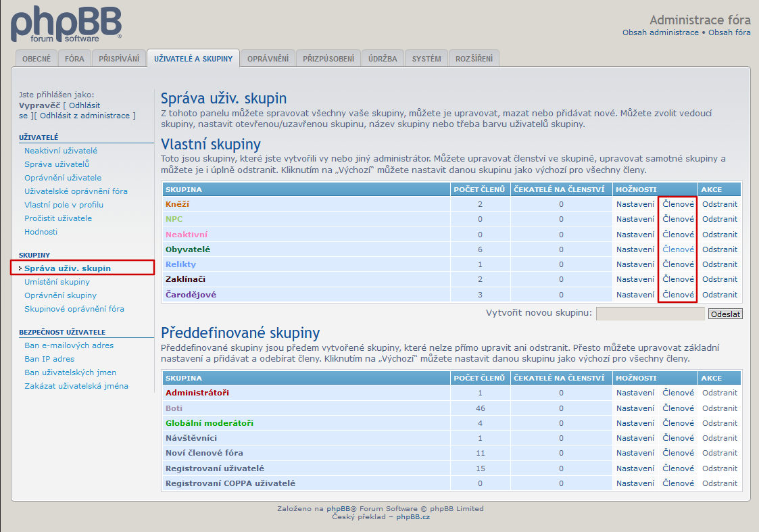Open Nastavení for Noví členové fóra

[635, 453]
